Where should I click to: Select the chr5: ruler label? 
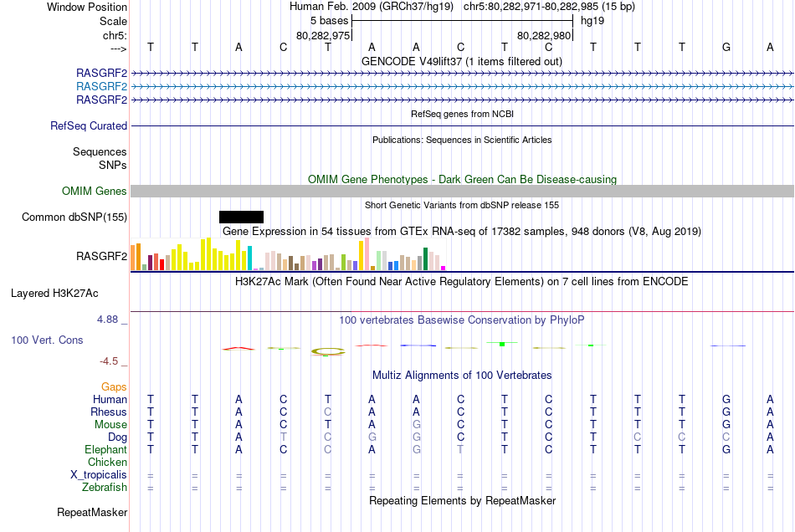tap(115, 35)
